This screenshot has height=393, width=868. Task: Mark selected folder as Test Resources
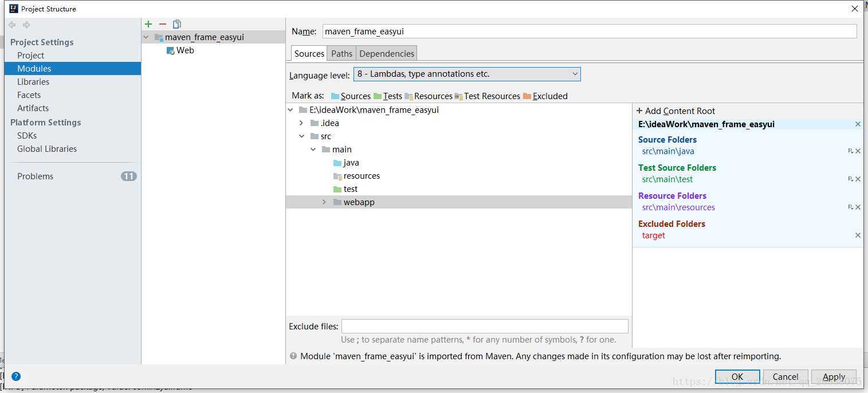coord(488,96)
